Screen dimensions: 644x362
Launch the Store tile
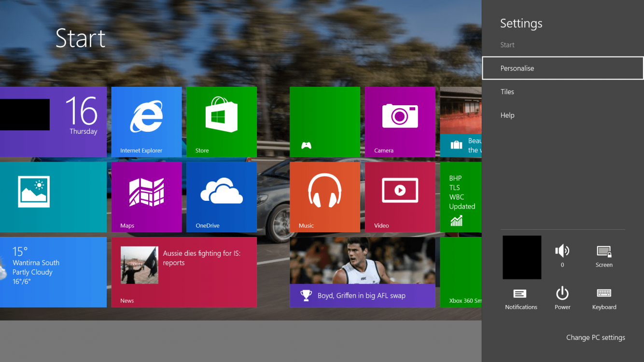pyautogui.click(x=222, y=122)
